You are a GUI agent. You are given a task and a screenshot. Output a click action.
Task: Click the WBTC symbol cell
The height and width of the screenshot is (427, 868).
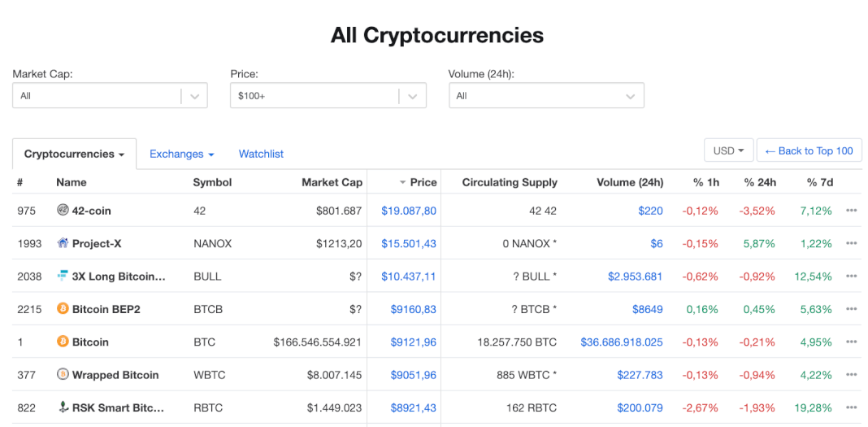click(x=209, y=375)
